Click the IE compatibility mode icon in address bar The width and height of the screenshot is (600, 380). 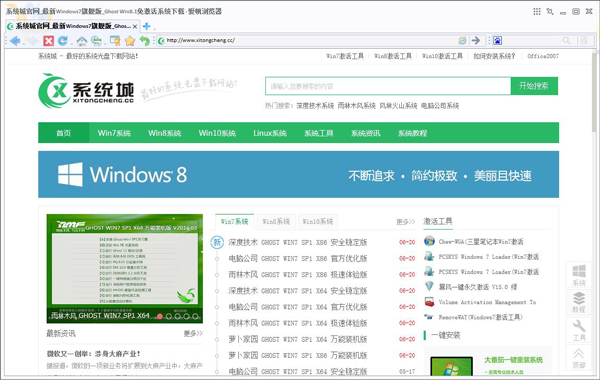pos(463,41)
